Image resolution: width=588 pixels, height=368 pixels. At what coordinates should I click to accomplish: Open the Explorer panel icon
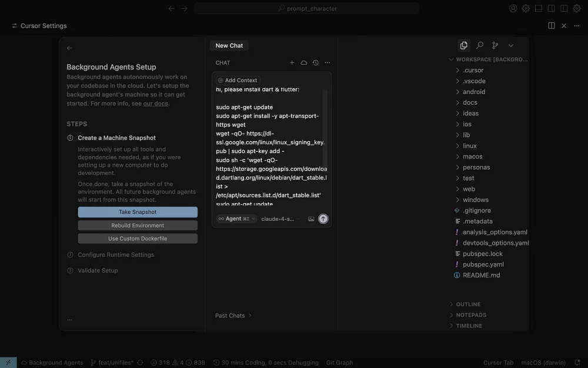click(x=463, y=45)
